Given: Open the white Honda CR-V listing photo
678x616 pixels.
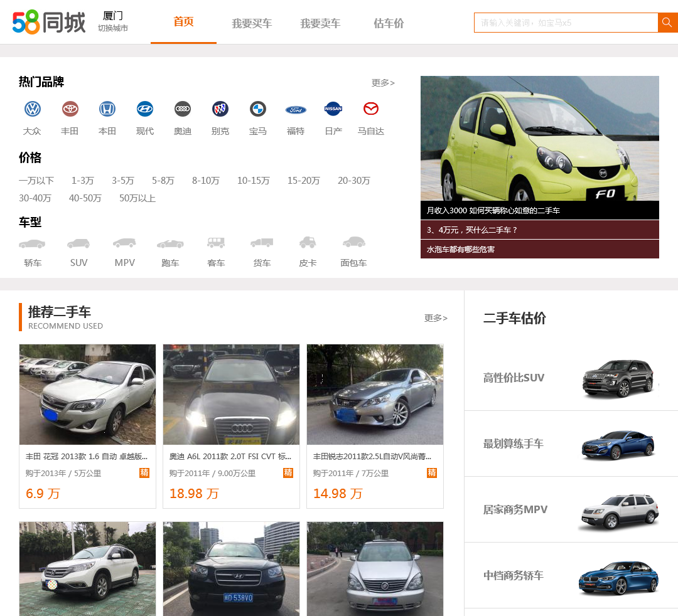Looking at the screenshot, I should pyautogui.click(x=87, y=569).
